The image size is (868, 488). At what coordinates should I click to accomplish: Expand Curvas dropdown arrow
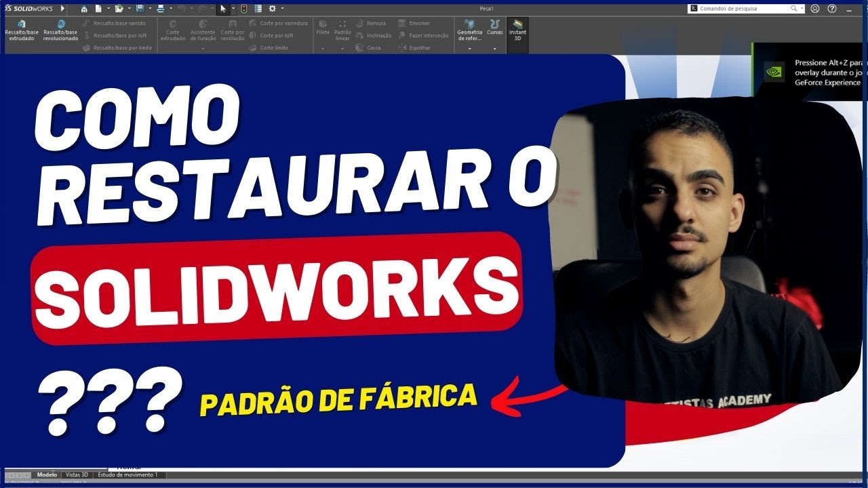(494, 49)
